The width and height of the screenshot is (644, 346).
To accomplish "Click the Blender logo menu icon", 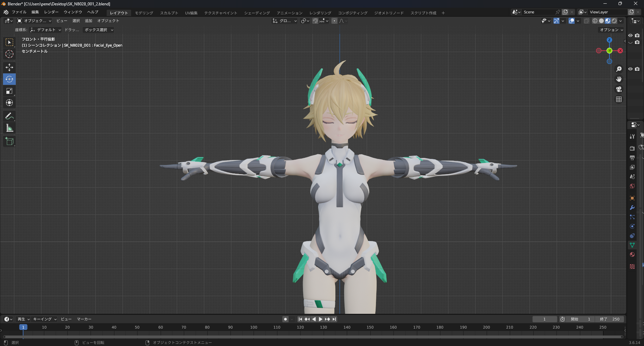I will (x=6, y=12).
